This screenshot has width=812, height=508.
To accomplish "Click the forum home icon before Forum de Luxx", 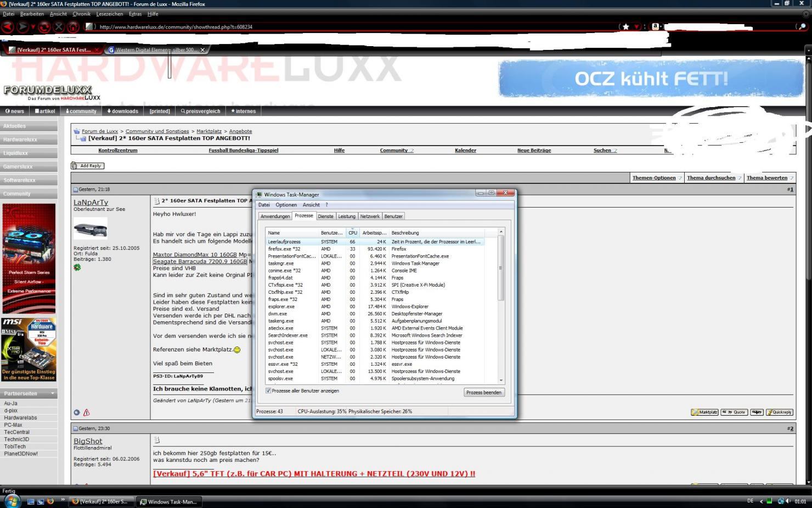I will click(x=77, y=131).
